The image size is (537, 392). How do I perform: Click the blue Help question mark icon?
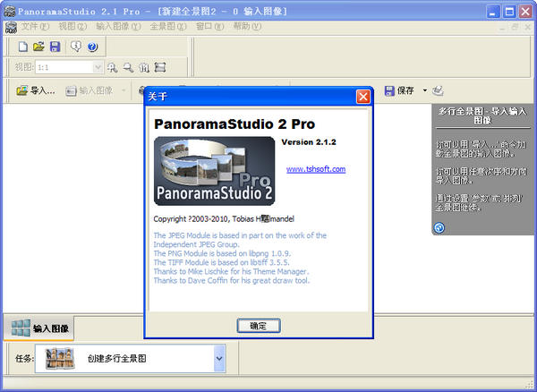click(x=92, y=47)
